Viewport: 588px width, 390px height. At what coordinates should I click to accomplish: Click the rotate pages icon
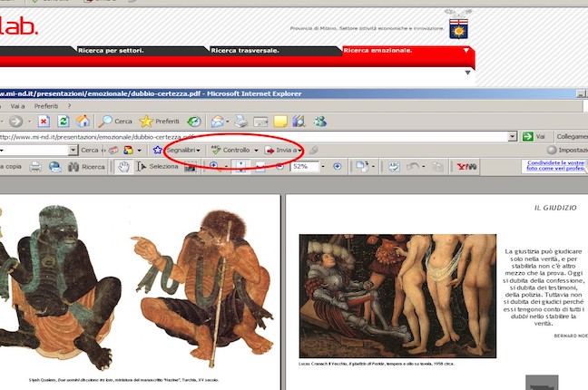coord(362,167)
